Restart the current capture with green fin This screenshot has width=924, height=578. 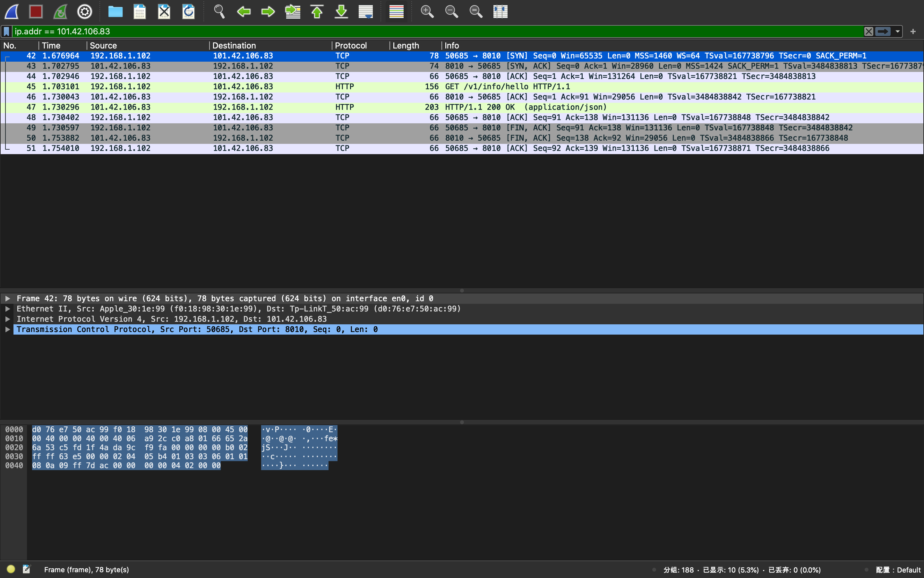click(x=60, y=12)
